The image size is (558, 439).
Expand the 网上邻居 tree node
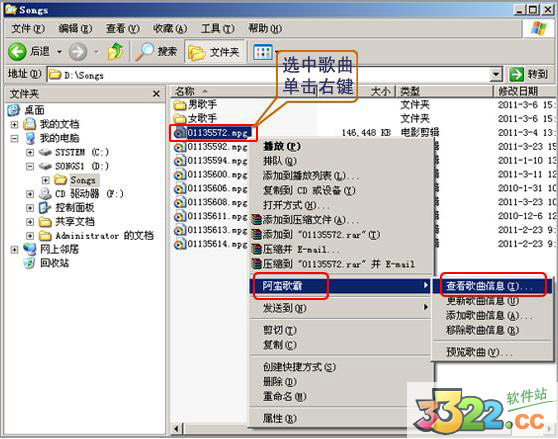pos(14,249)
